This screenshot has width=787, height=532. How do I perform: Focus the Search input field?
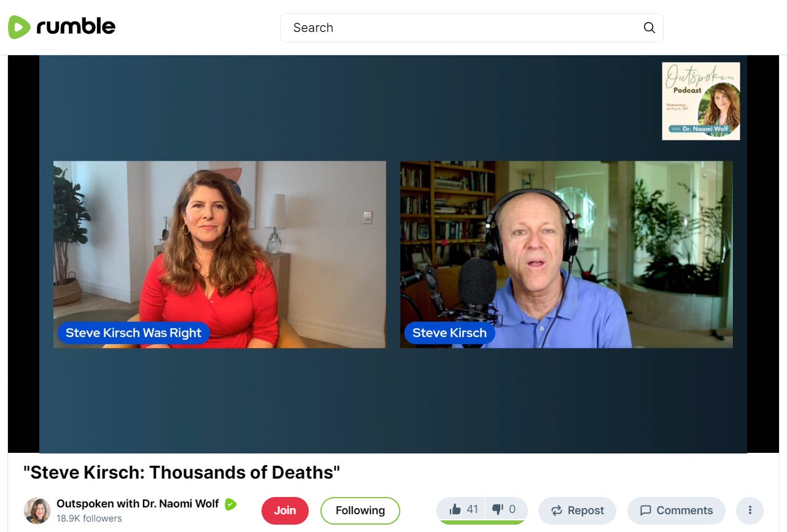pos(471,28)
